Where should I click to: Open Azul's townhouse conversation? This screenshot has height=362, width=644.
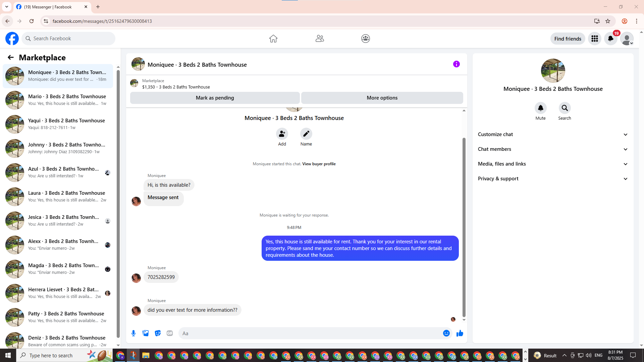coord(58,172)
